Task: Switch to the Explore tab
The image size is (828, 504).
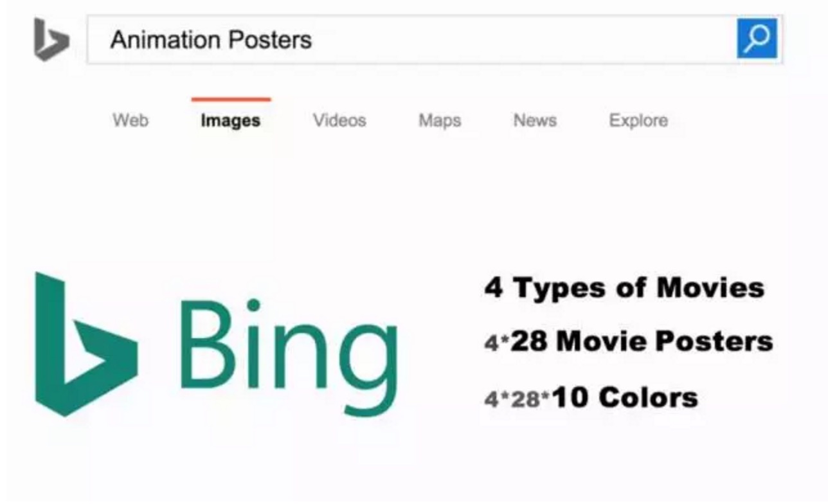Action: click(x=638, y=120)
